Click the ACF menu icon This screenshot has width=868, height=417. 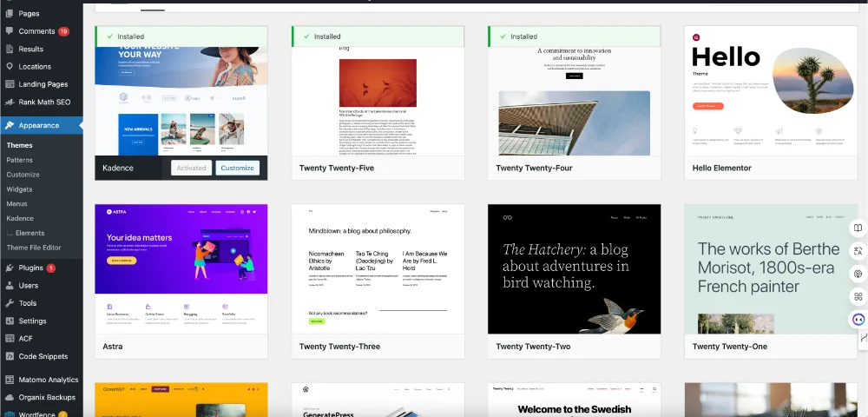10,339
